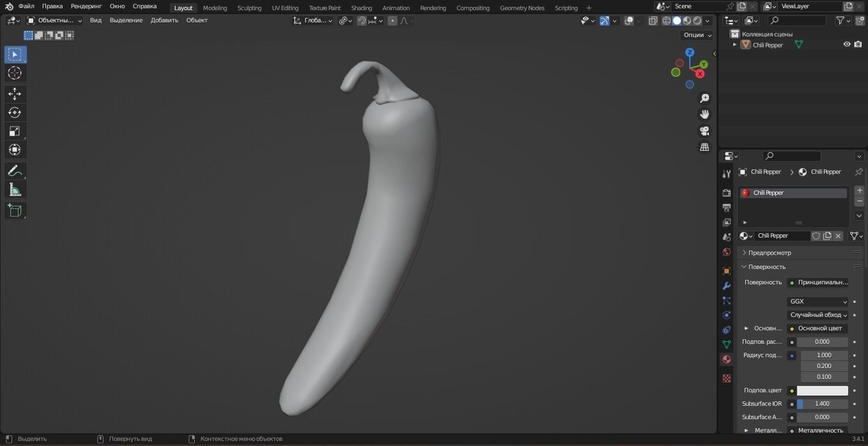This screenshot has height=446, width=868.
Task: Expand Chili Pepper in the outliner
Action: click(x=735, y=45)
